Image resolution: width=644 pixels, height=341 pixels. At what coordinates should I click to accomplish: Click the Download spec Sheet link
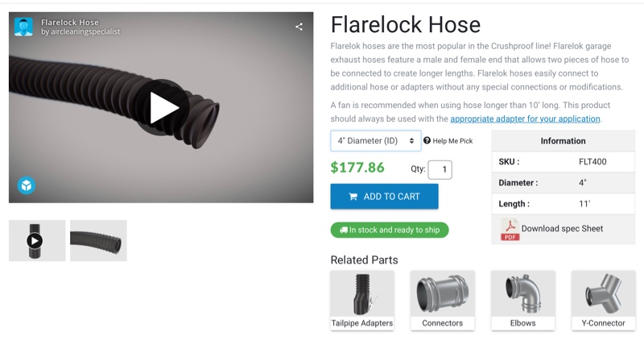coord(562,229)
